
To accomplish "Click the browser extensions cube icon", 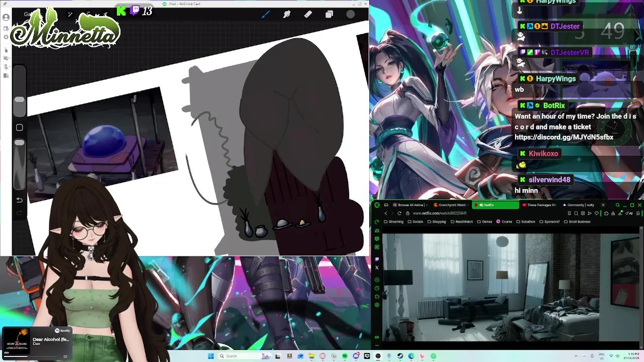I will (x=606, y=213).
